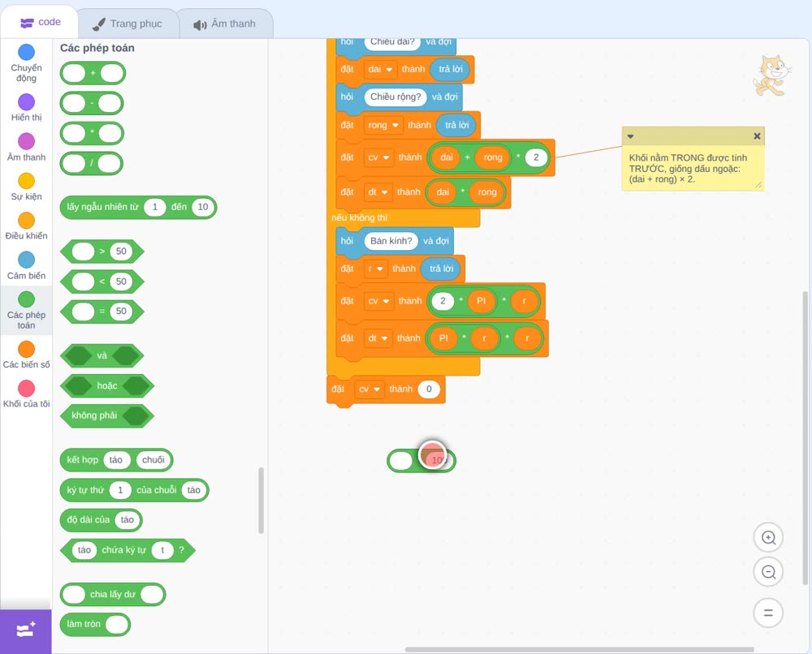Screen dimensions: 812x654
Task: Click the add extension button
Action: tap(26, 630)
